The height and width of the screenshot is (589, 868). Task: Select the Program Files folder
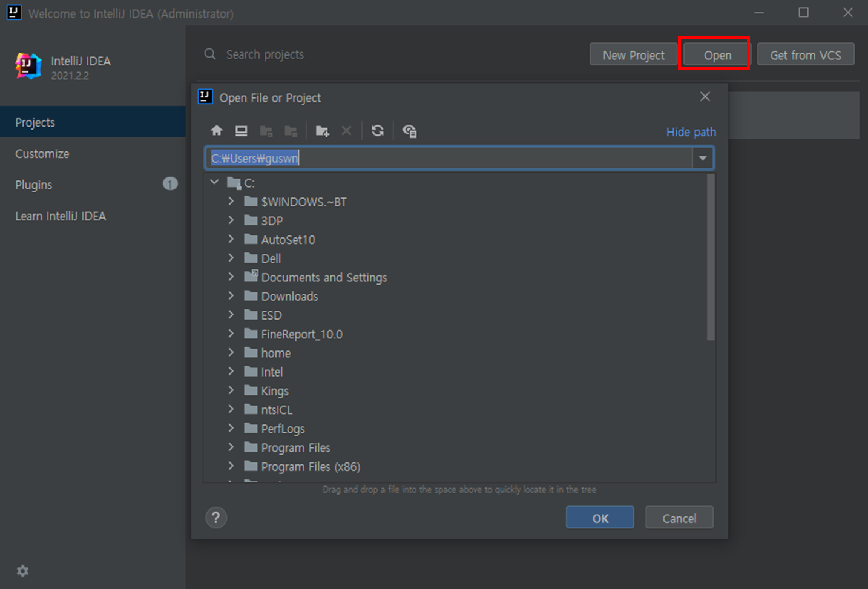tap(287, 447)
